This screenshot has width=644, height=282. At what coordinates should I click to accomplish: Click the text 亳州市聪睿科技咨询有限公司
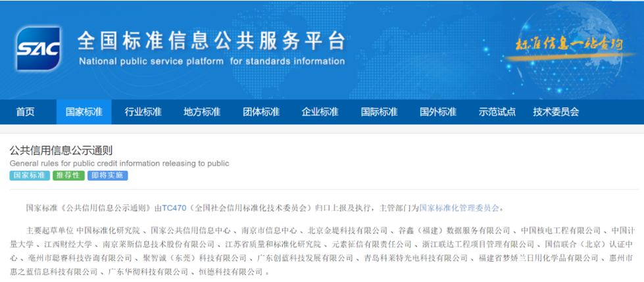80,258
